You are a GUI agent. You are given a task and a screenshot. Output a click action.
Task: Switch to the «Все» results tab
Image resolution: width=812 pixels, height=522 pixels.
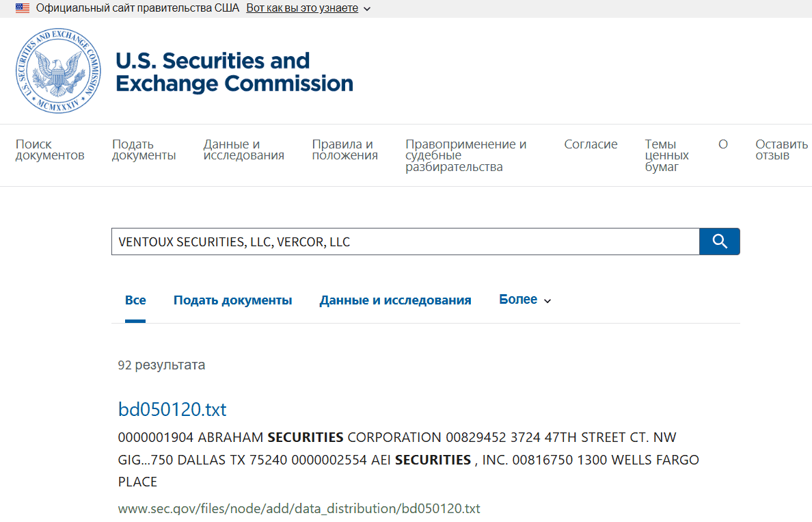pos(135,299)
